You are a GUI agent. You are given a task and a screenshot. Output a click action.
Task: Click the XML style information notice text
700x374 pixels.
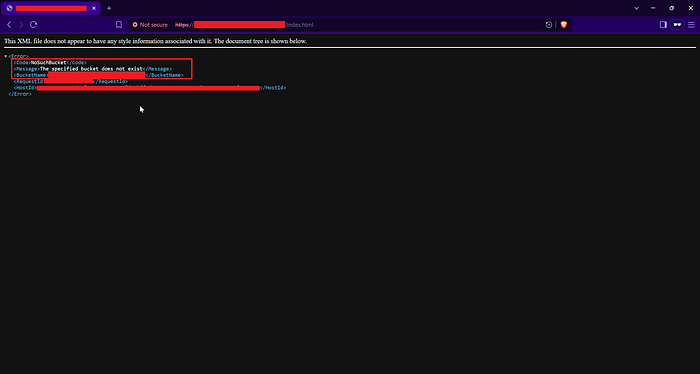coord(155,41)
